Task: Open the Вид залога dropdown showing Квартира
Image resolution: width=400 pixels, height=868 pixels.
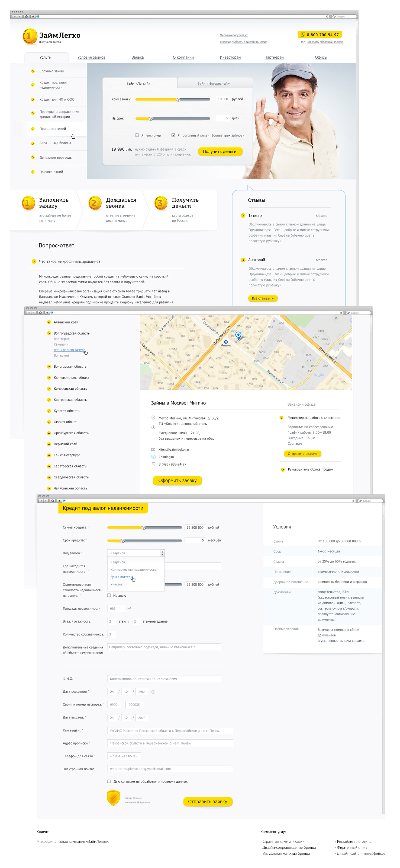Action: point(136,553)
